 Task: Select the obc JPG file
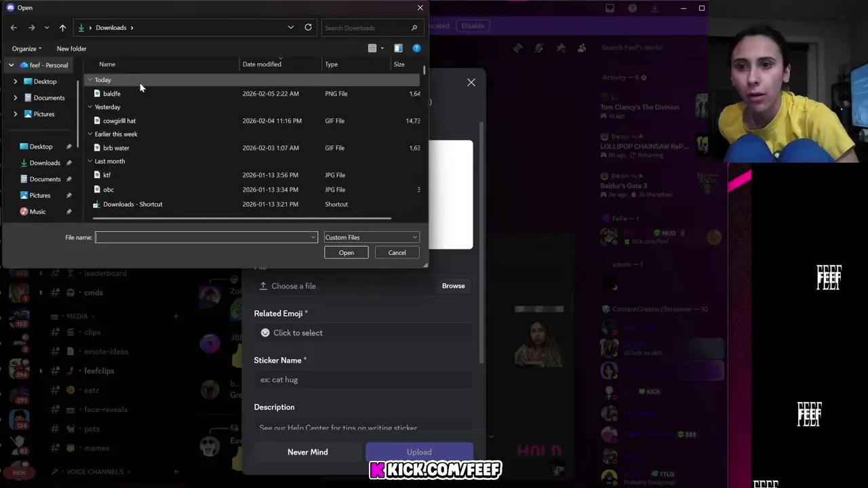[108, 190]
